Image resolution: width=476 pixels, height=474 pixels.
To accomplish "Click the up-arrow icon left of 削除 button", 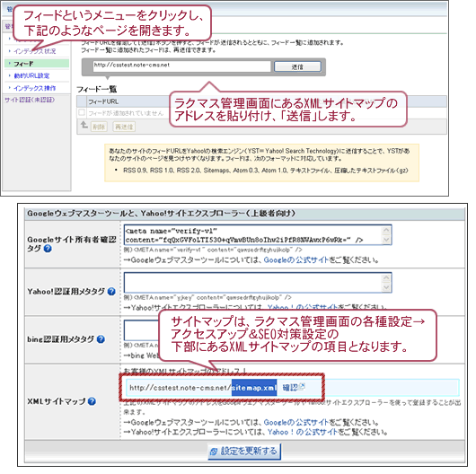I will pyautogui.click(x=84, y=125).
